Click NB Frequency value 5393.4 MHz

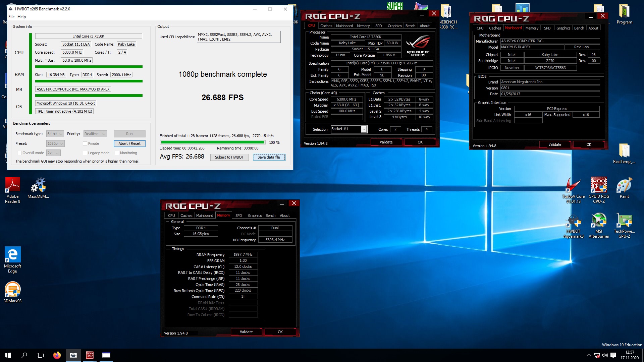[x=275, y=240]
